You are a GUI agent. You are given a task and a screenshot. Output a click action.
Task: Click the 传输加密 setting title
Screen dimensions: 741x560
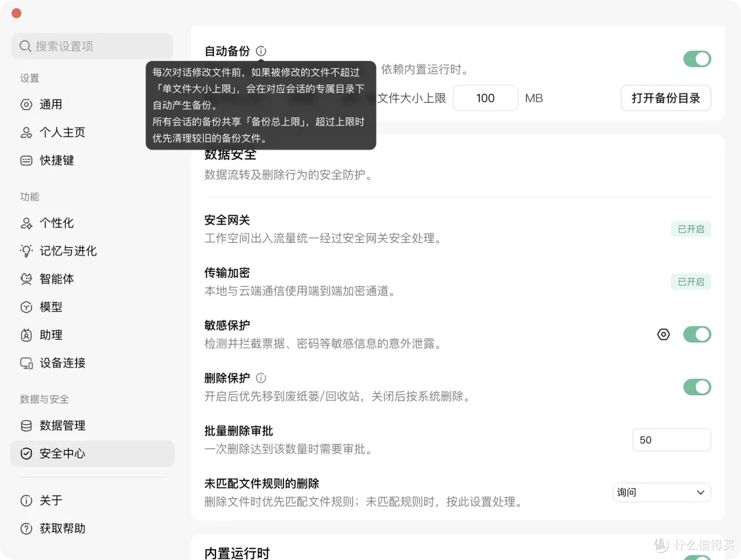227,272
